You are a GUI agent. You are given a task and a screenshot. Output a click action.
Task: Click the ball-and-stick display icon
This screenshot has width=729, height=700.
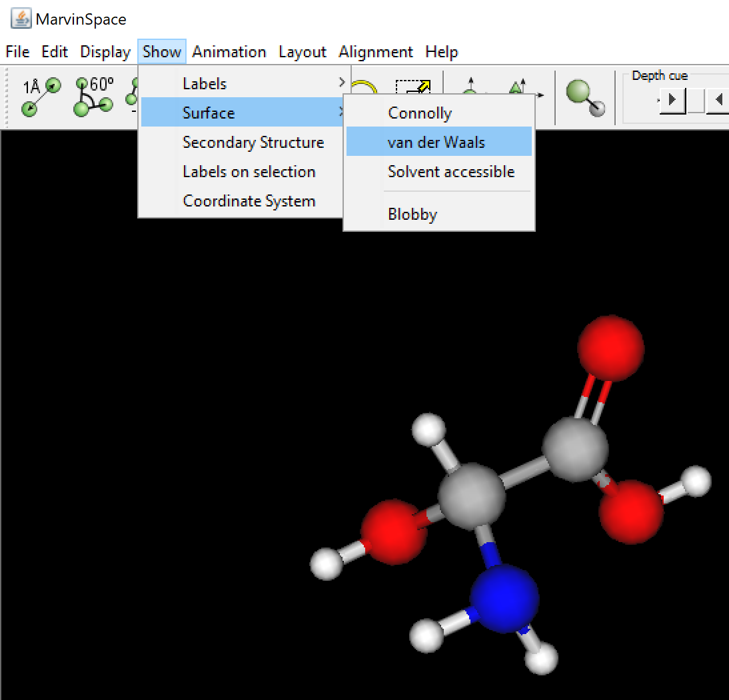coord(585,98)
